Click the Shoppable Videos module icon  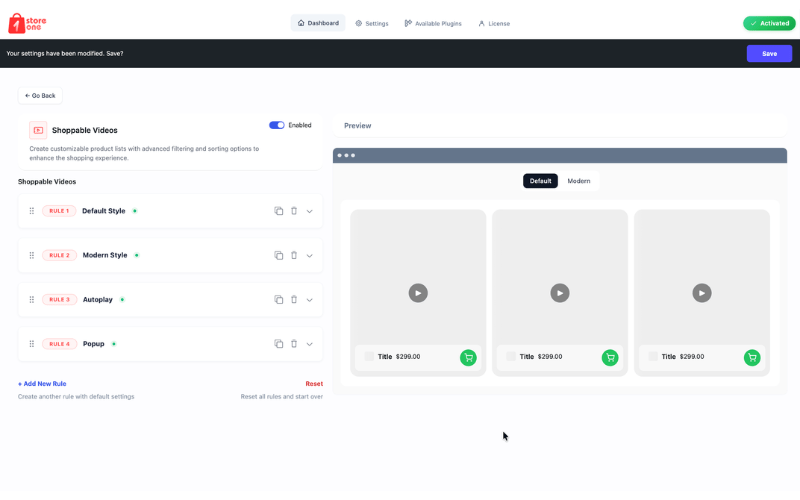coord(38,130)
